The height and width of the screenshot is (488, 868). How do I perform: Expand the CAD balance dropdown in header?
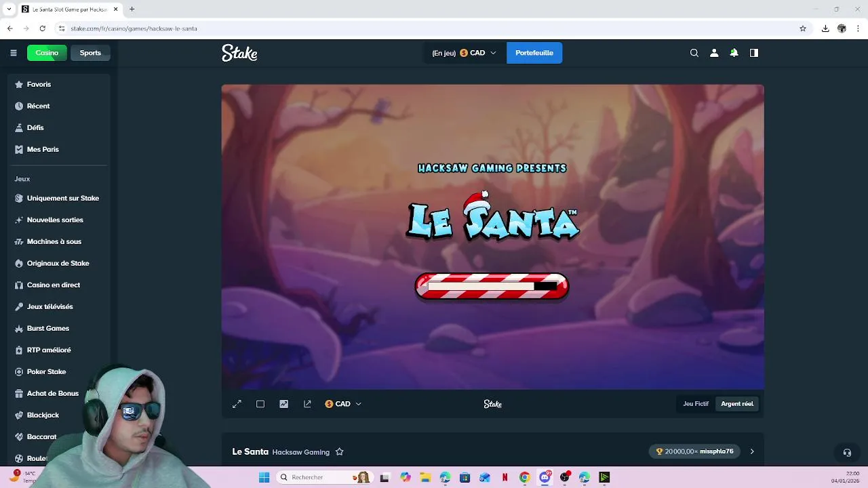465,53
